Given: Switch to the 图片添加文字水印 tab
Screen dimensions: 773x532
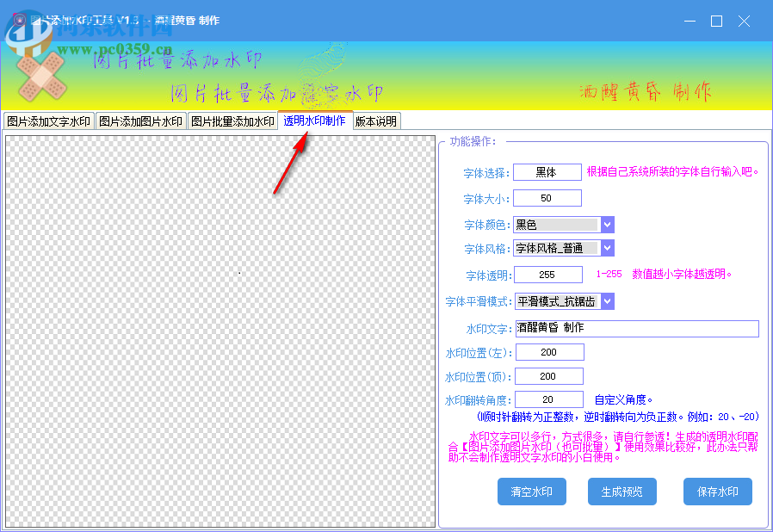Looking at the screenshot, I should [48, 121].
